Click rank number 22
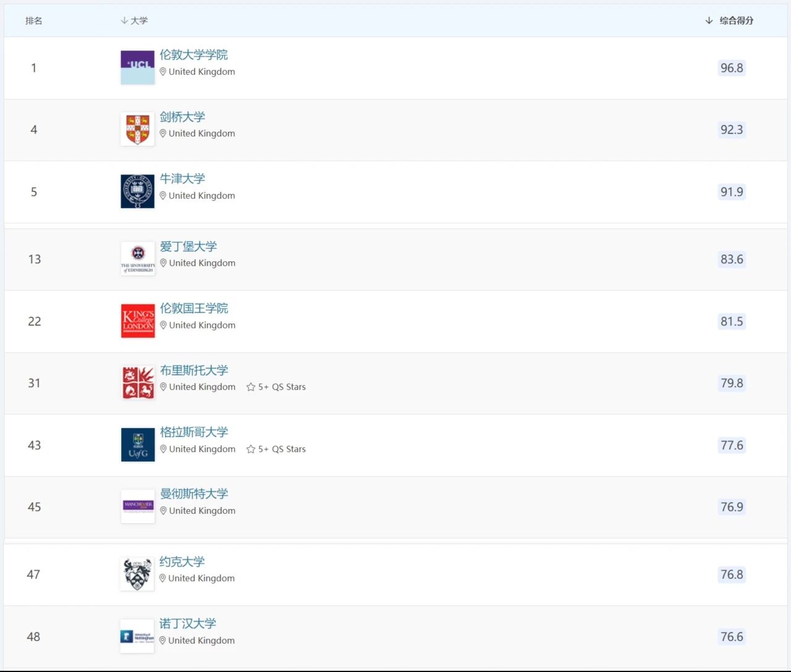791x672 pixels. tap(35, 321)
